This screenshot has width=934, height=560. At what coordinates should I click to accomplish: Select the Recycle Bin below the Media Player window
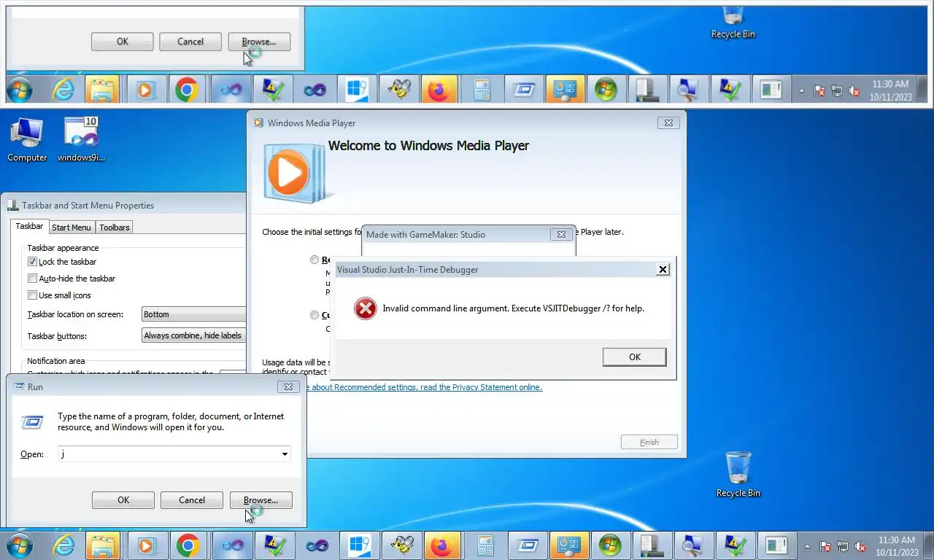pyautogui.click(x=738, y=475)
